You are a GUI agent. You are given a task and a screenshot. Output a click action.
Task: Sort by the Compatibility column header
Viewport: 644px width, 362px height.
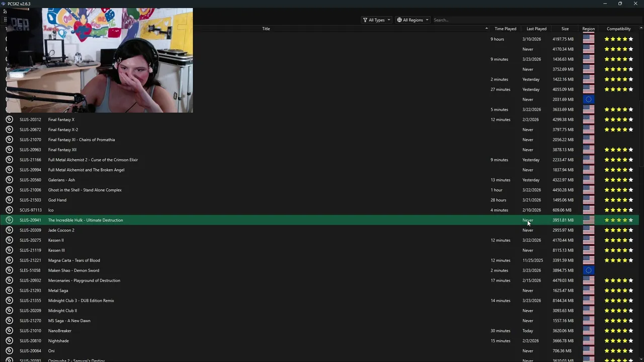tap(618, 29)
